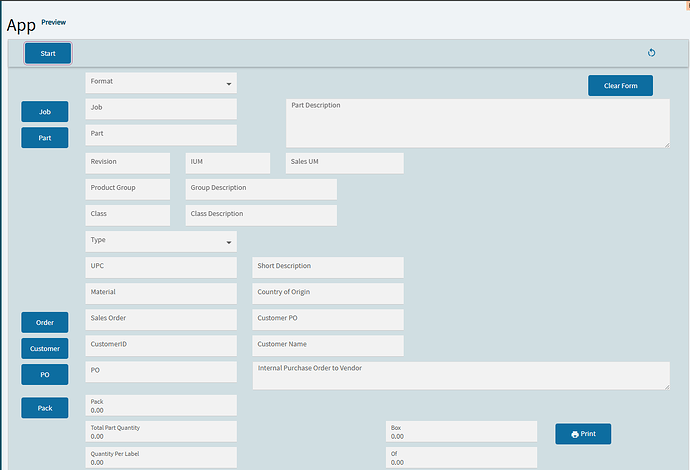Click the Pack quantity field
The width and height of the screenshot is (690, 470).
tap(161, 405)
